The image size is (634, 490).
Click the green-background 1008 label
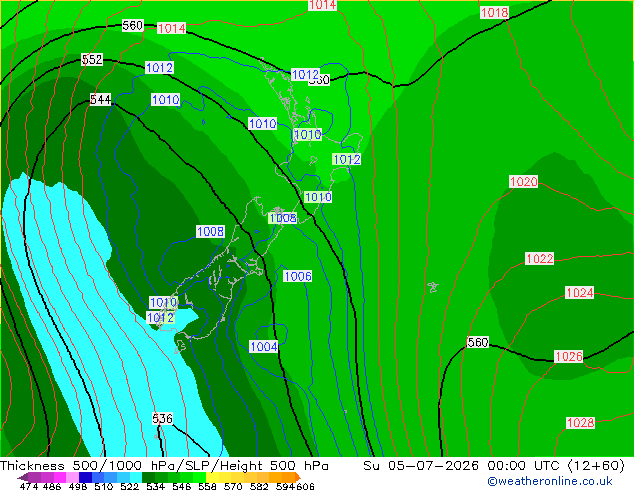pos(283,218)
